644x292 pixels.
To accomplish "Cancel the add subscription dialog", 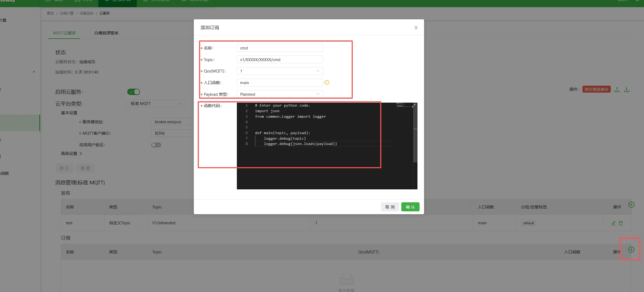I will (x=390, y=207).
